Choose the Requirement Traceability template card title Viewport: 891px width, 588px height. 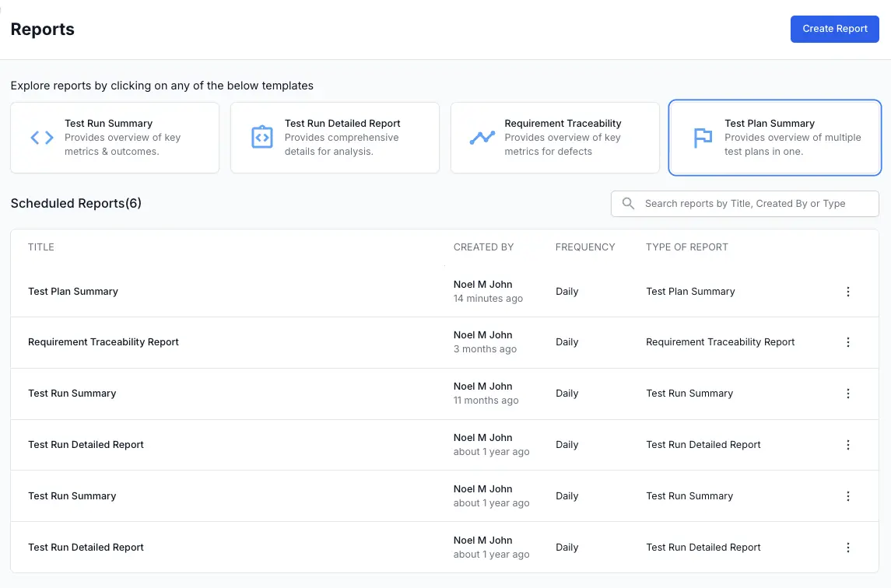[x=563, y=124]
